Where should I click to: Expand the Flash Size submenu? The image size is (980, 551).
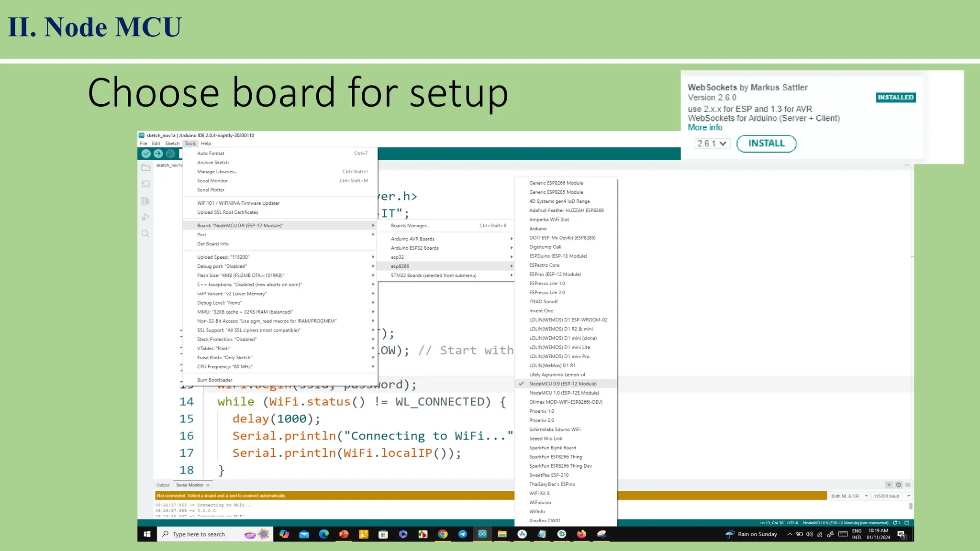[x=280, y=275]
